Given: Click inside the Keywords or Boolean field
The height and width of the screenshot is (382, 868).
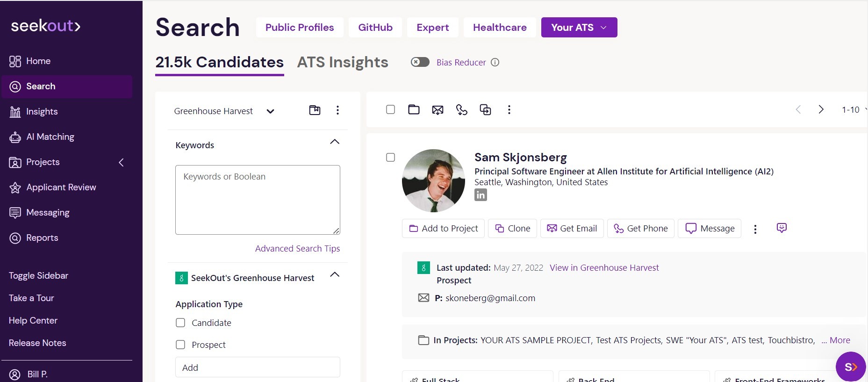Looking at the screenshot, I should pyautogui.click(x=257, y=200).
